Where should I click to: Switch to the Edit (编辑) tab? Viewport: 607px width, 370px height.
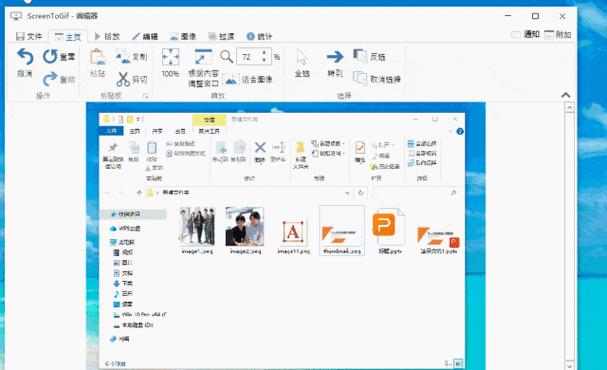[145, 36]
